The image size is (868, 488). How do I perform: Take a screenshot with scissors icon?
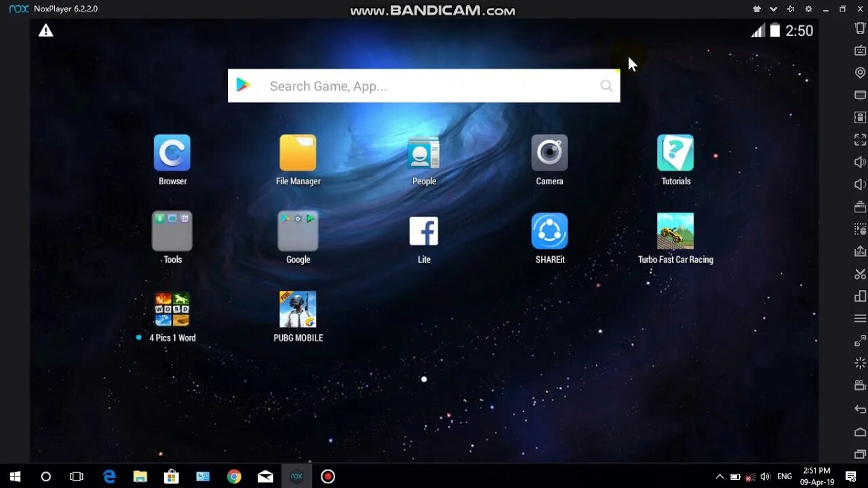[860, 274]
